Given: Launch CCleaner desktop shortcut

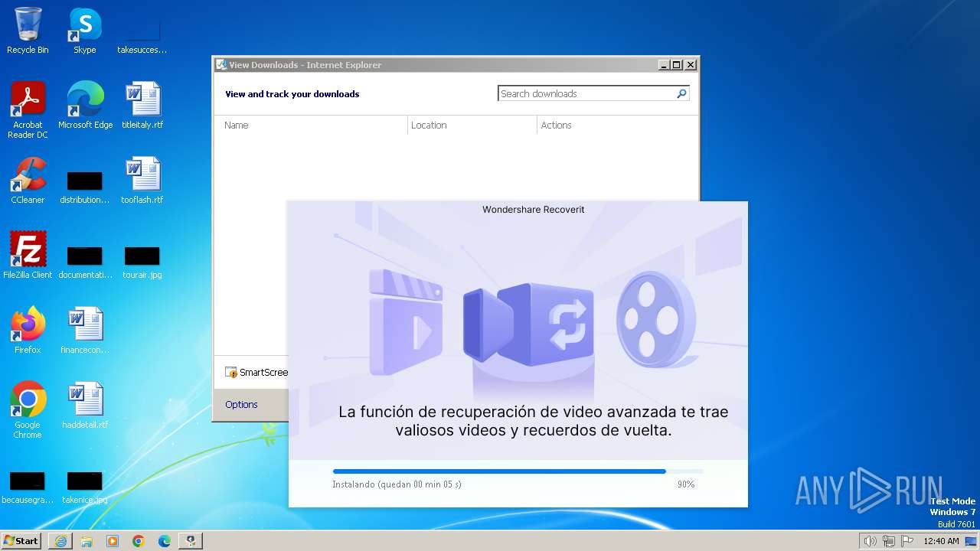Looking at the screenshot, I should (x=28, y=181).
